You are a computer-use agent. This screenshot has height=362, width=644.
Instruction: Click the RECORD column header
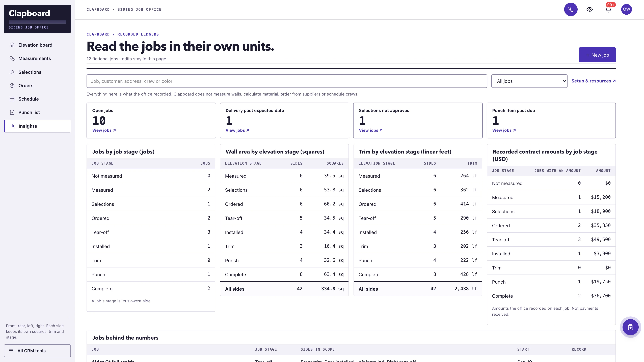pyautogui.click(x=579, y=349)
